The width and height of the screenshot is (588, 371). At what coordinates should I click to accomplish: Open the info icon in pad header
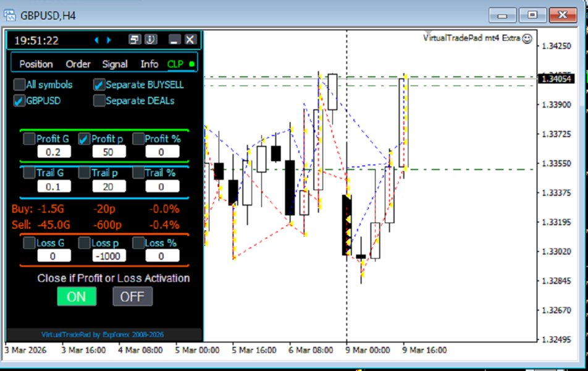[x=151, y=39]
